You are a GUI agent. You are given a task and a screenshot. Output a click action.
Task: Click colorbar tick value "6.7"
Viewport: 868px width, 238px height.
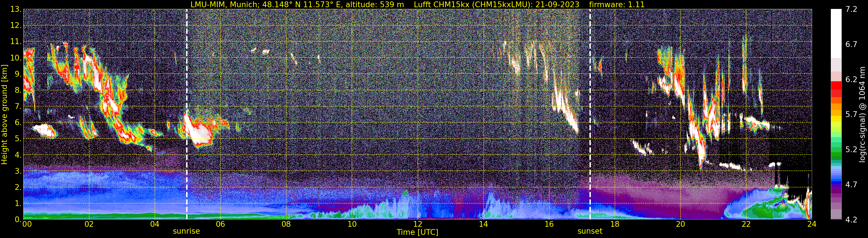coord(852,44)
